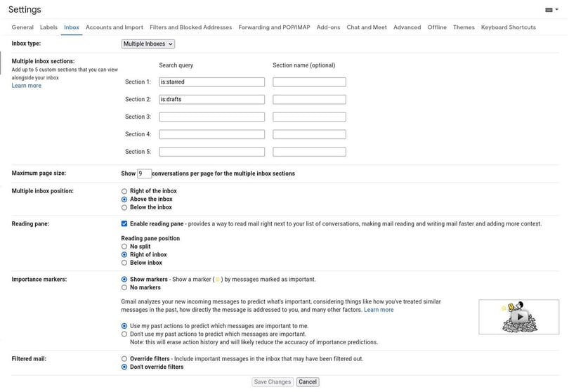Select Override filters option
Screen dimensions: 569x392
click(x=124, y=359)
